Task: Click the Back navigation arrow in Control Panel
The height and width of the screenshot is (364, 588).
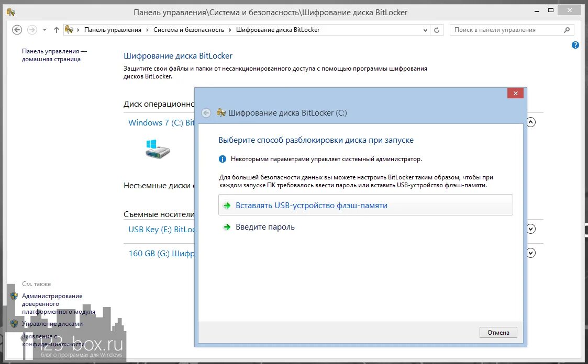Action: pyautogui.click(x=17, y=30)
